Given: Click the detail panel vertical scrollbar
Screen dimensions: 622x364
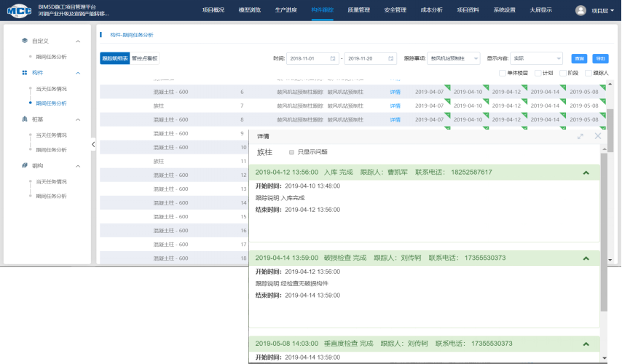Looking at the screenshot, I should pos(603,233).
